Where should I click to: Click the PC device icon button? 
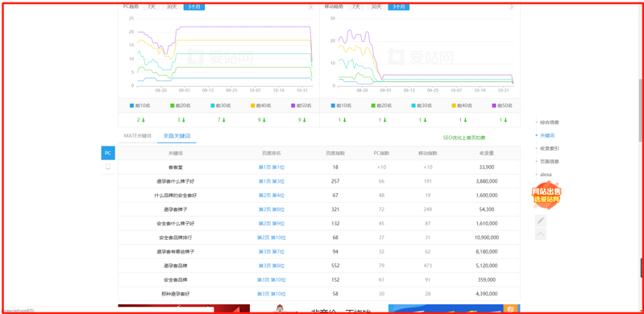coord(108,153)
